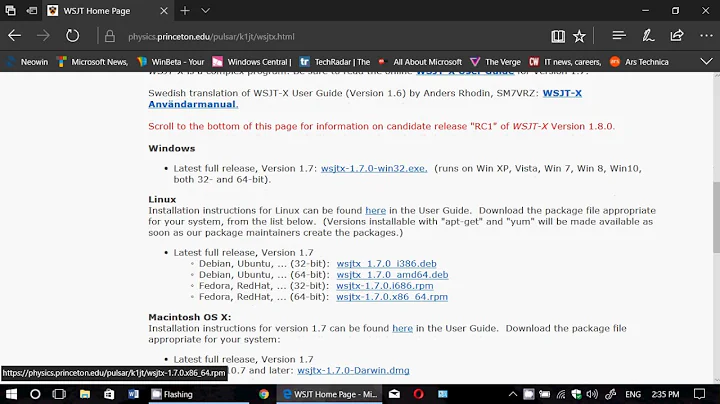Open Store taskbar icon
Screen dimensions: 720x404
(109, 394)
